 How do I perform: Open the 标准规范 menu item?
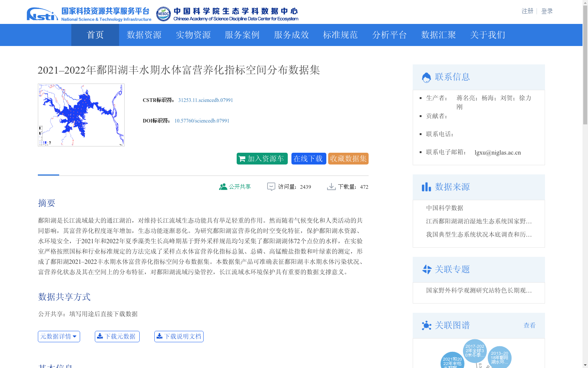(340, 35)
